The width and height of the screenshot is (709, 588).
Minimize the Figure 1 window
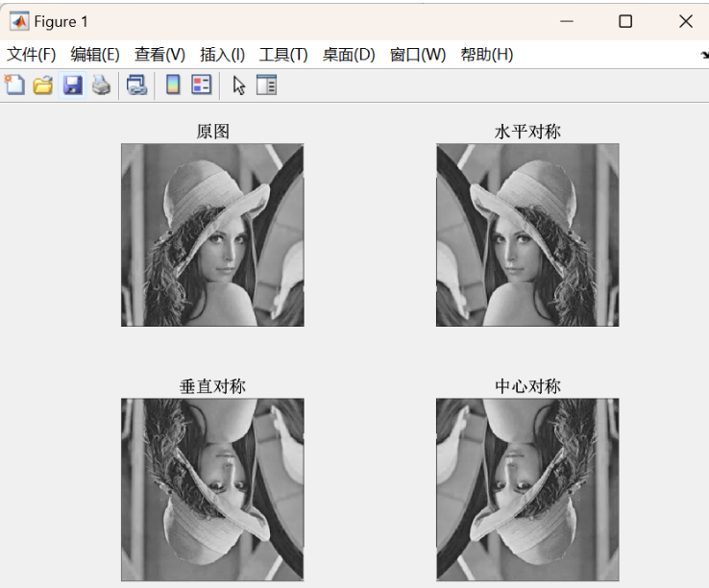566,21
